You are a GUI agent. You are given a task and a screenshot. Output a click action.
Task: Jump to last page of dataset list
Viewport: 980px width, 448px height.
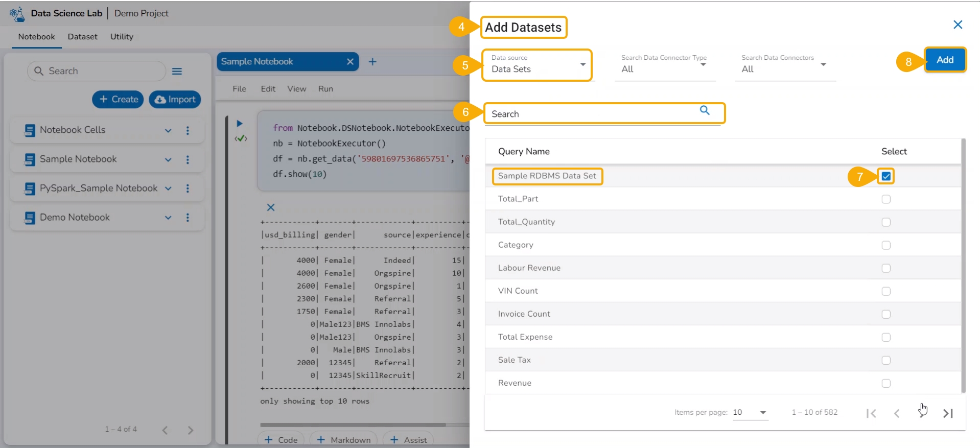(948, 413)
